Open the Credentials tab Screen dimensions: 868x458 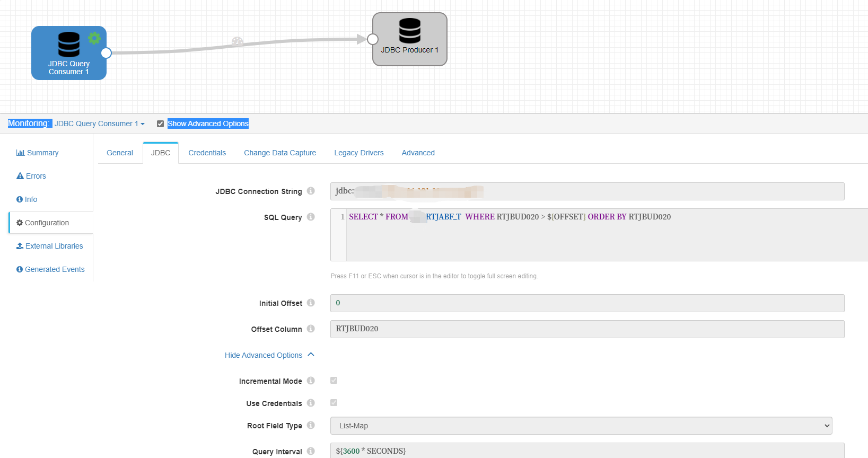pos(207,153)
